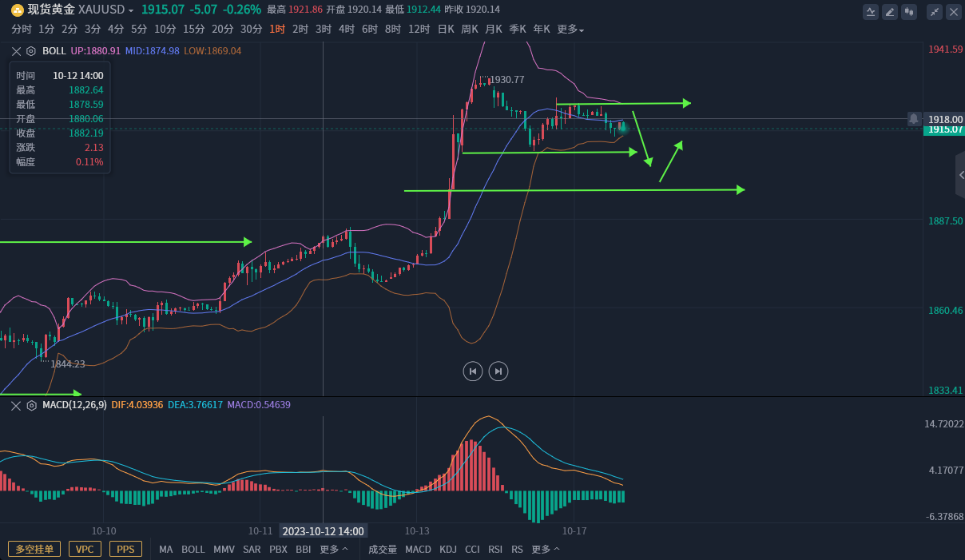The height and width of the screenshot is (560, 965).
Task: Select the drawing pencil tool icon
Action: pos(890,11)
